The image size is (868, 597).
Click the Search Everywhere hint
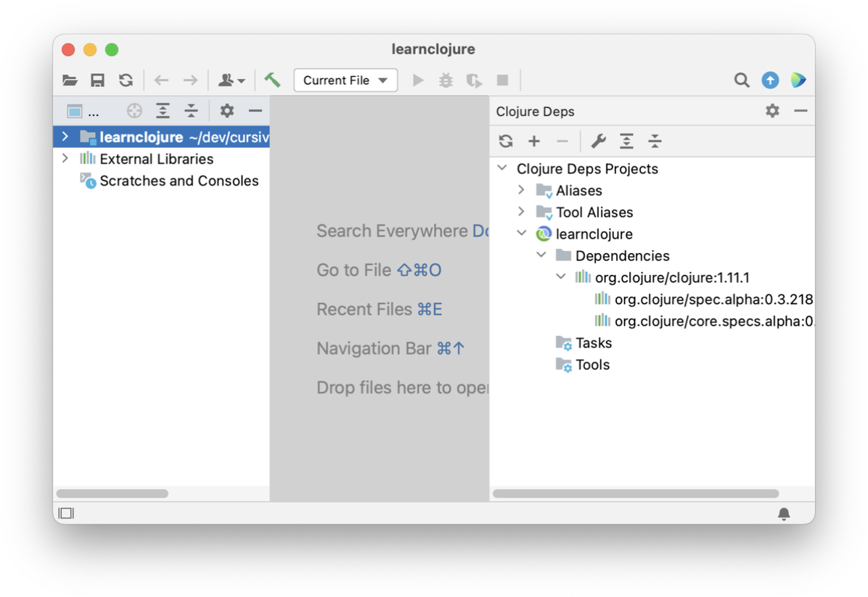pos(403,231)
